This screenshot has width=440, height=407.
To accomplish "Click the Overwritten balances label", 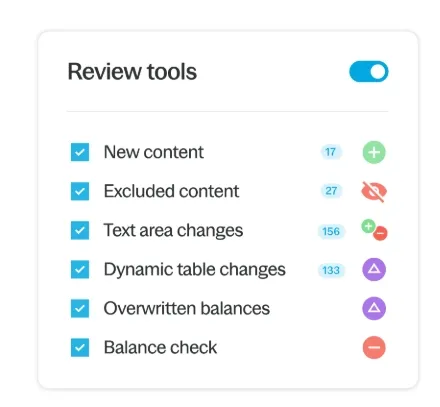I will pyautogui.click(x=187, y=308).
